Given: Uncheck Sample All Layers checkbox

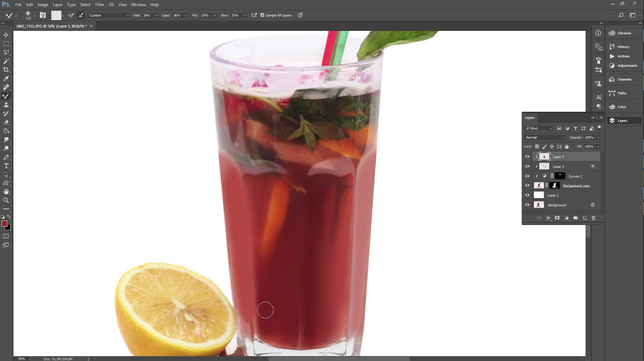Looking at the screenshot, I should [262, 15].
